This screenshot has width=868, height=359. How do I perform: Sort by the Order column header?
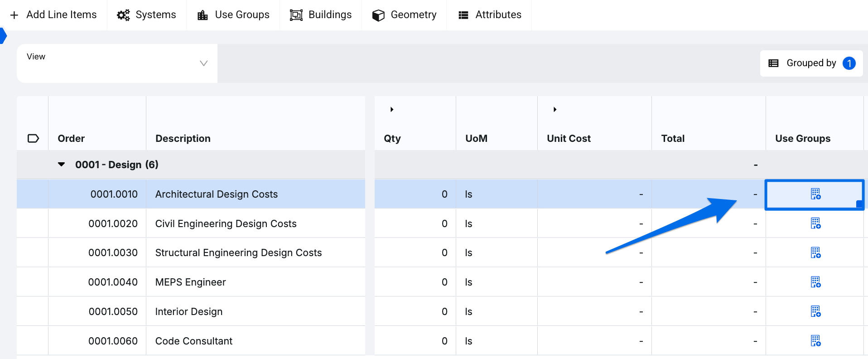[71, 138]
